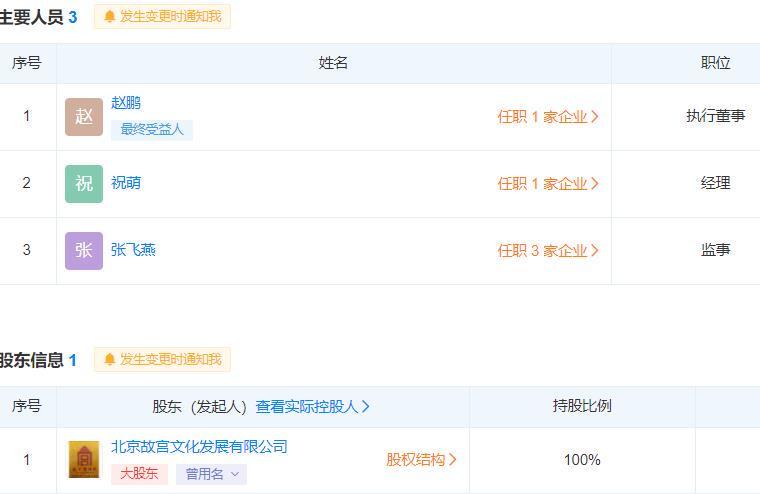Viewport: 760px width, 494px height.
Task: Click the 祝 avatar icon
Action: pos(84,184)
